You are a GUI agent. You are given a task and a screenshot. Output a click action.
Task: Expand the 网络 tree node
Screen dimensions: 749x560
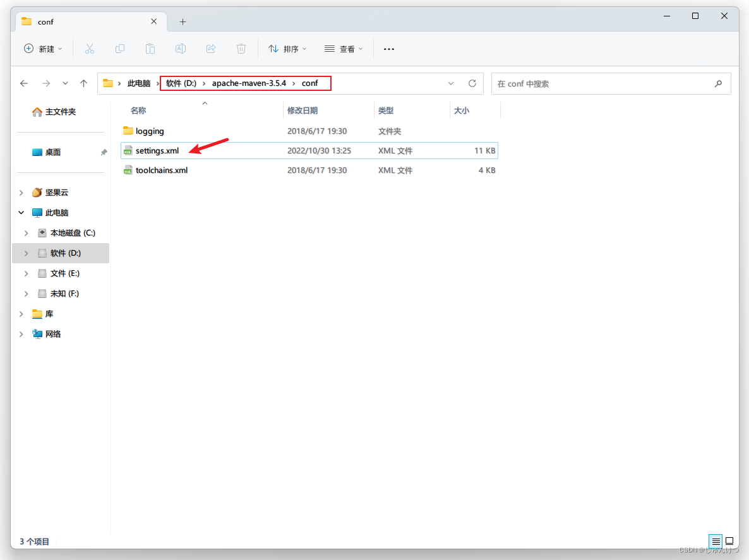[x=21, y=334]
